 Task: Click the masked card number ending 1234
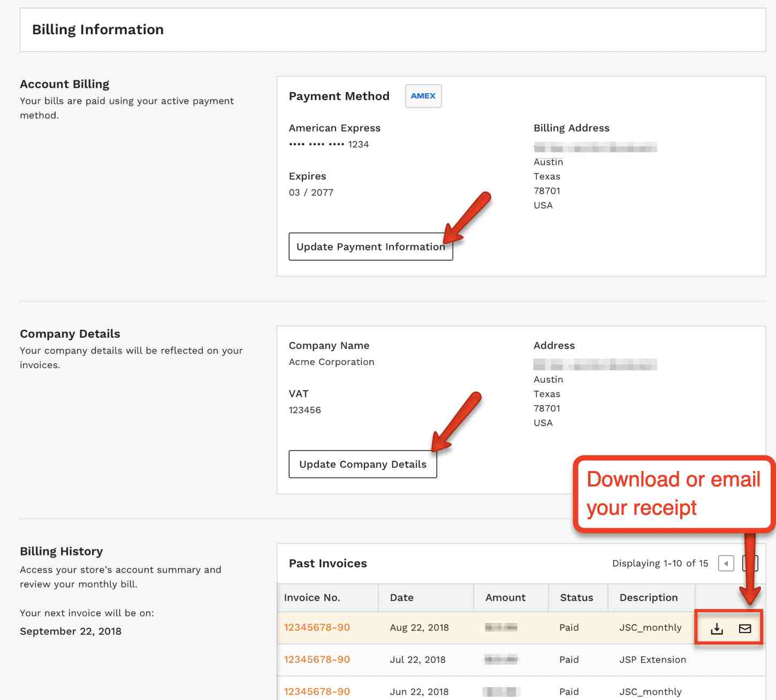[x=329, y=144]
